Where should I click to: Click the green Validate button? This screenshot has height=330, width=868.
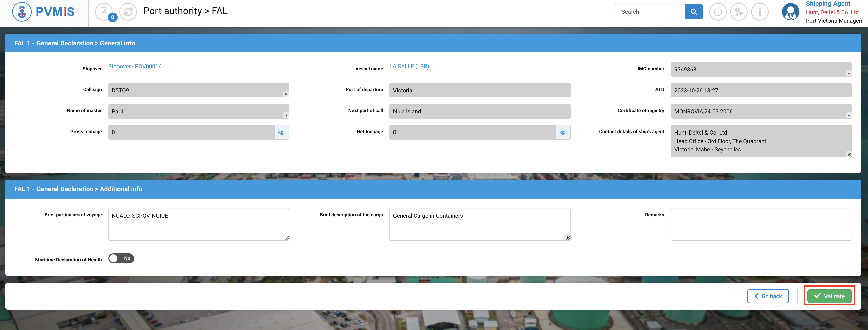pyautogui.click(x=829, y=296)
